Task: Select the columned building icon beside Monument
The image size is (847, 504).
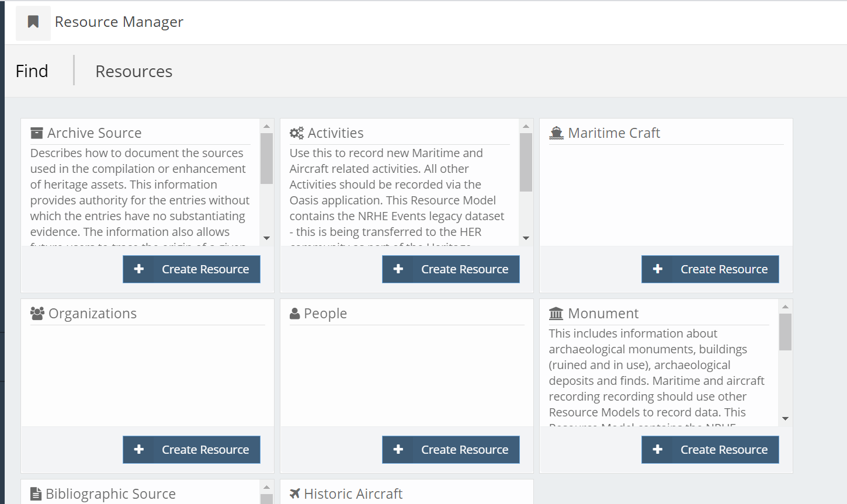Action: 554,312
